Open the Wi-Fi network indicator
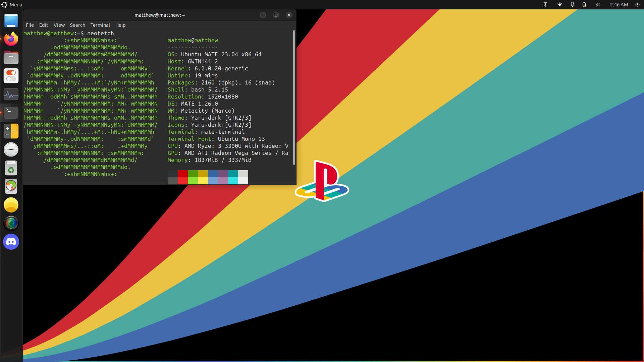644x362 pixels. tap(560, 5)
